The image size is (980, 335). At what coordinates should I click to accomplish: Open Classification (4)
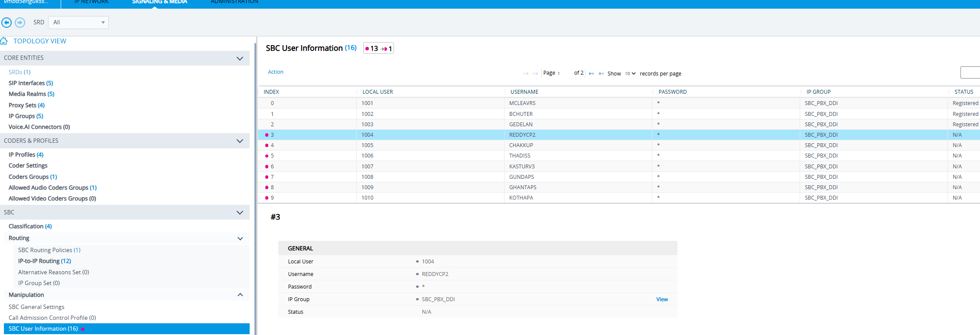30,226
